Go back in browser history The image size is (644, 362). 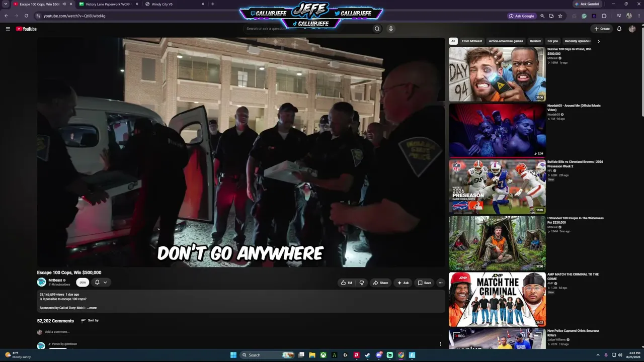6,16
